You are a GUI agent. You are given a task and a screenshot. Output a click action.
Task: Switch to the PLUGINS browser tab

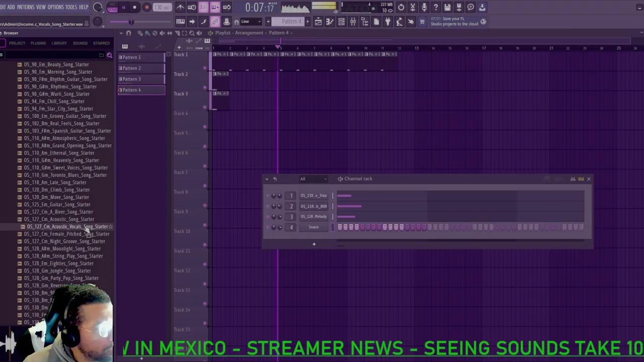click(38, 43)
